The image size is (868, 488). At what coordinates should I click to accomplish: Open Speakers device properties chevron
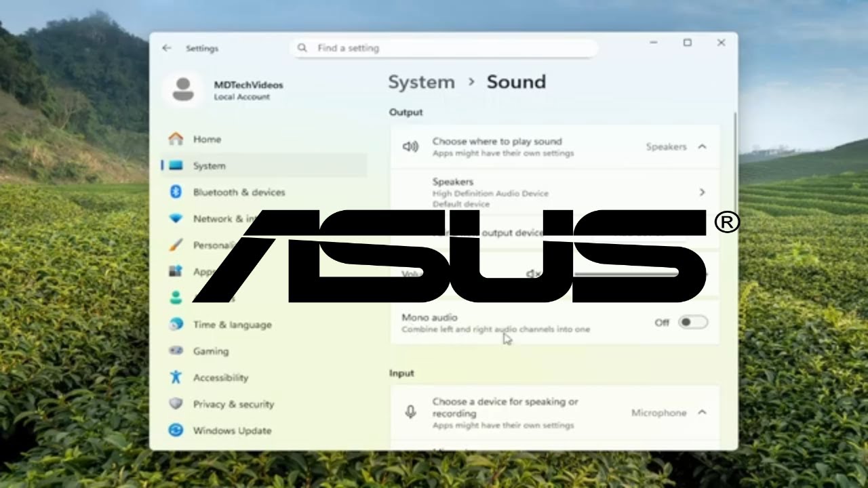pyautogui.click(x=702, y=192)
